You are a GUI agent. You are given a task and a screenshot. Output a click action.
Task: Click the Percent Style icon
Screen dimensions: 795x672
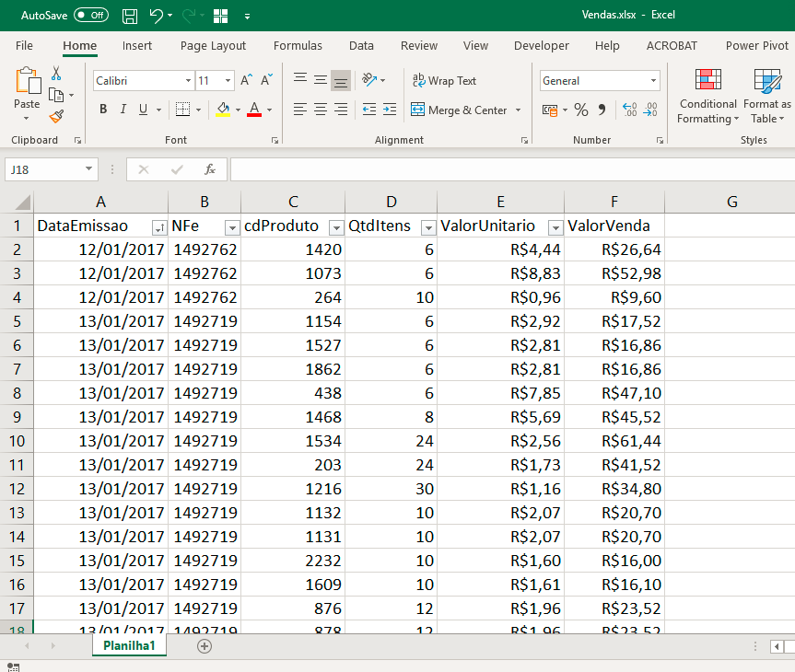click(580, 110)
